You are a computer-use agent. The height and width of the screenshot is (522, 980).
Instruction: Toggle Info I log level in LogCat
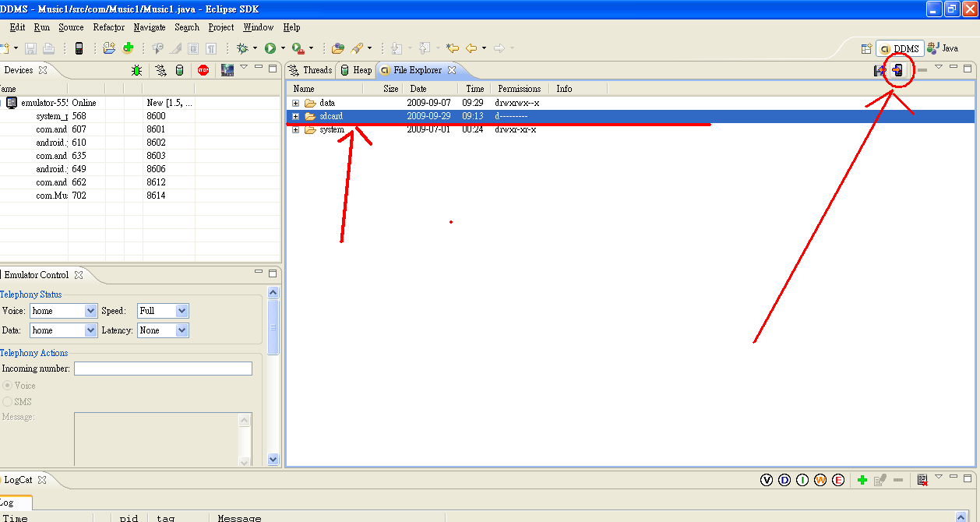[802, 480]
